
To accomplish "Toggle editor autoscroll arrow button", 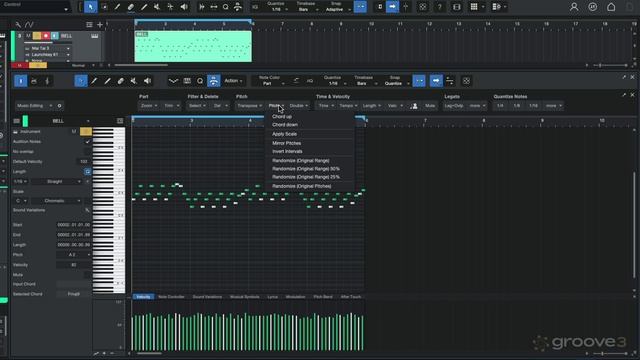I will [x=436, y=81].
